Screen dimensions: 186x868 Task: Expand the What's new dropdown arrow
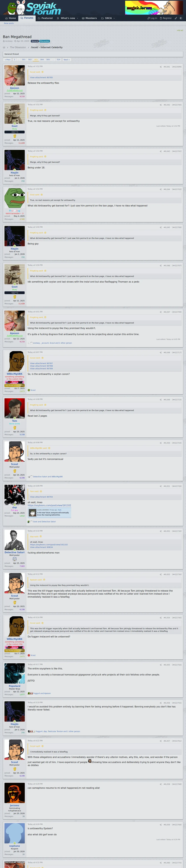point(78,18)
